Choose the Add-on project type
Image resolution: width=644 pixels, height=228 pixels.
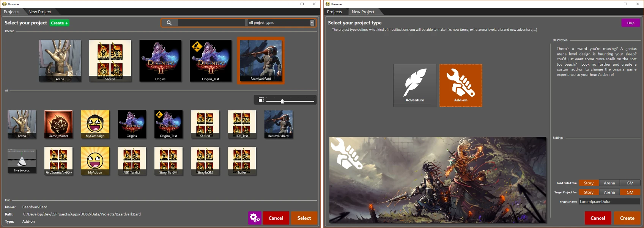pyautogui.click(x=461, y=85)
